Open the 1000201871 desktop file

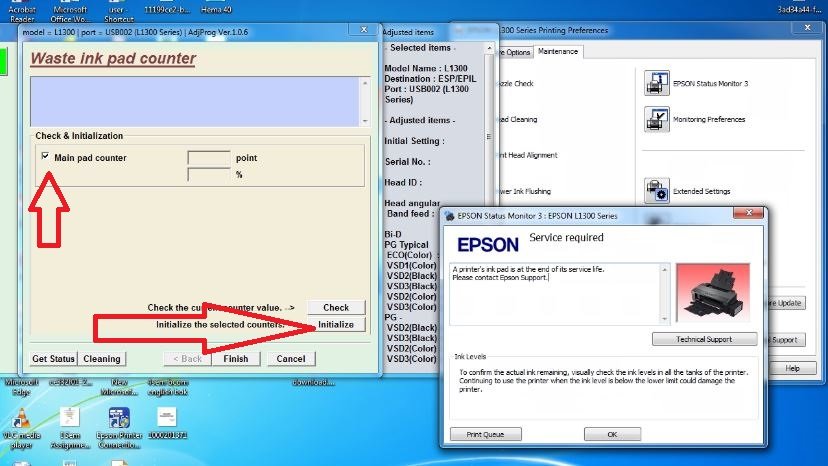(167, 424)
